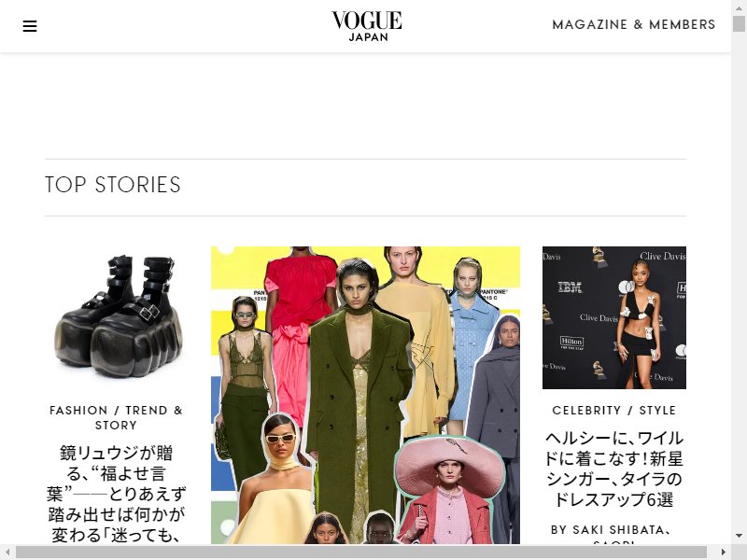Open the Pantone runway collage story

pos(365,395)
